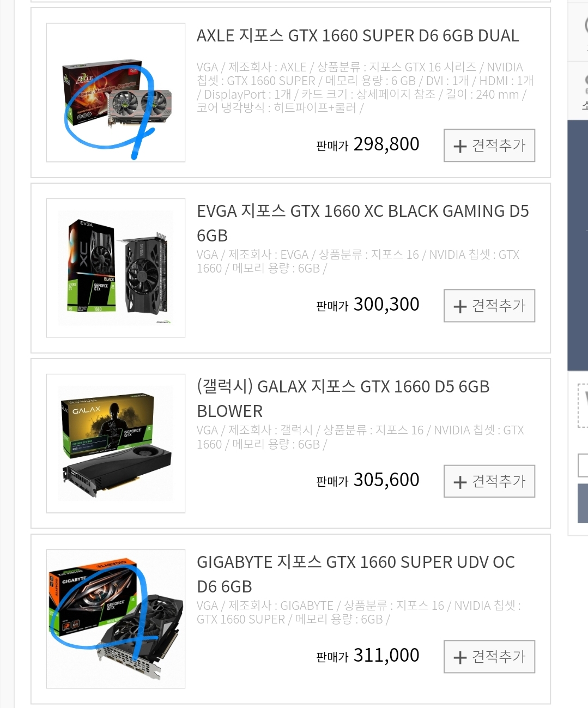Click the 298,800 selling price
The width and height of the screenshot is (588, 708).
point(386,144)
